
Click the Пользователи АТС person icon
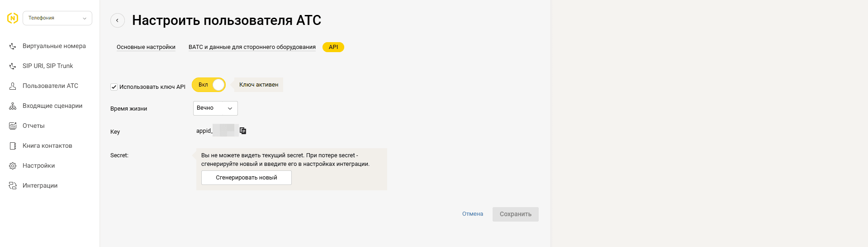pos(13,86)
